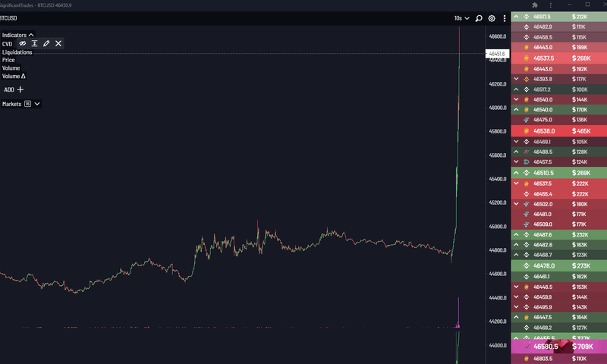Click the buy arrow on 46517.2 row
Screen dimensions: 607x364
[516, 89]
